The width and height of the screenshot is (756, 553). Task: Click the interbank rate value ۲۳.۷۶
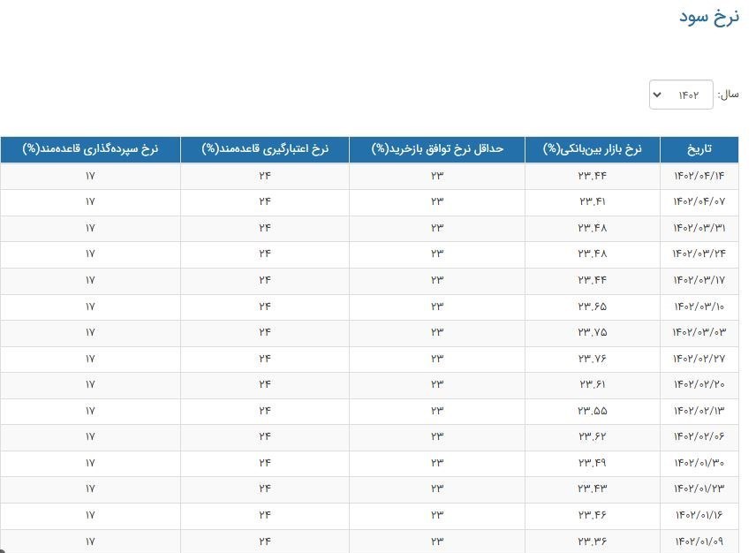pos(592,359)
